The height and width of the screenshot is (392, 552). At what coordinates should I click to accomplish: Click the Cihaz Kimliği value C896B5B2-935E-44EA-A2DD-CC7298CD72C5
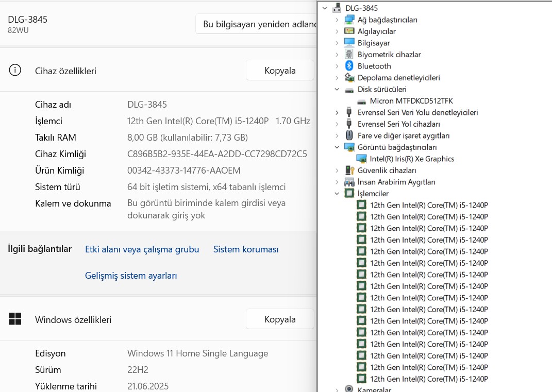(x=217, y=154)
